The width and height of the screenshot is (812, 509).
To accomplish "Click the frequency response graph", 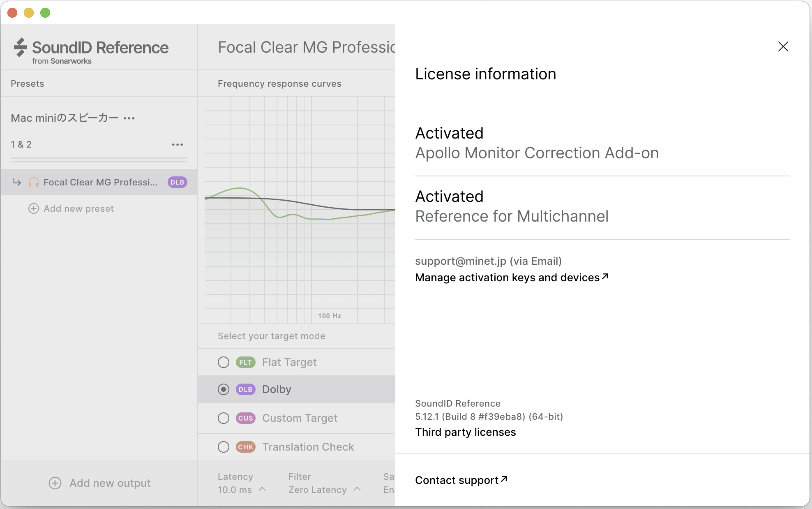I will [300, 210].
